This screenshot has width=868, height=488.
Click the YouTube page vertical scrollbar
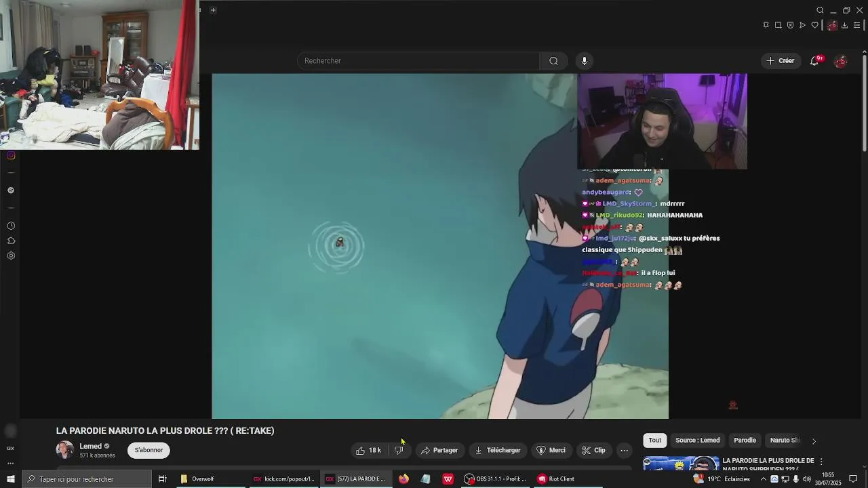coord(864,102)
